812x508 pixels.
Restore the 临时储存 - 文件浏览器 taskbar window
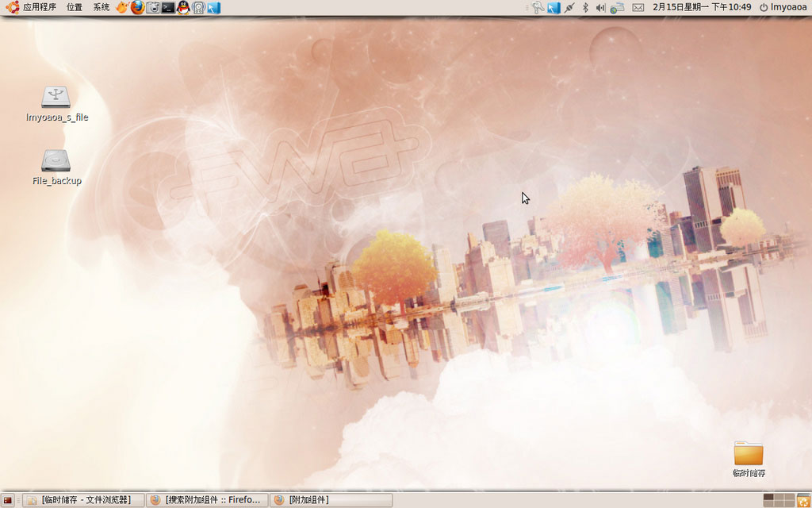coord(83,500)
